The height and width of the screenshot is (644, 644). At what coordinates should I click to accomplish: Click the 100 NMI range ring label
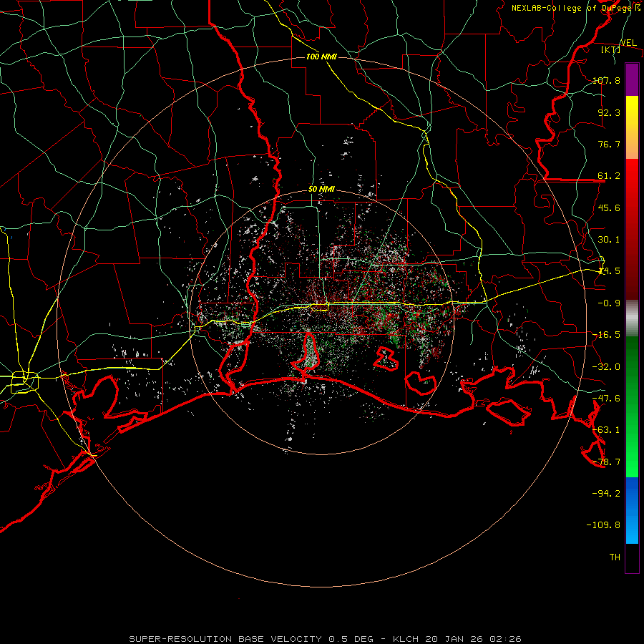[321, 57]
